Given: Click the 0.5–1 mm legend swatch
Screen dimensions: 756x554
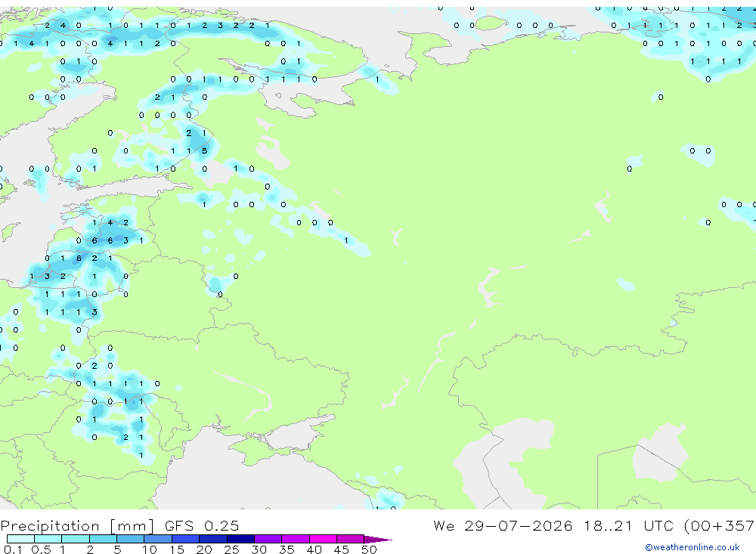Looking at the screenshot, I should [x=48, y=539].
